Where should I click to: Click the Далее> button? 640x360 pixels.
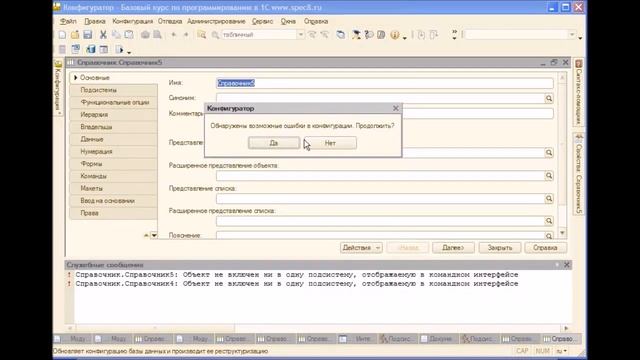click(x=453, y=248)
